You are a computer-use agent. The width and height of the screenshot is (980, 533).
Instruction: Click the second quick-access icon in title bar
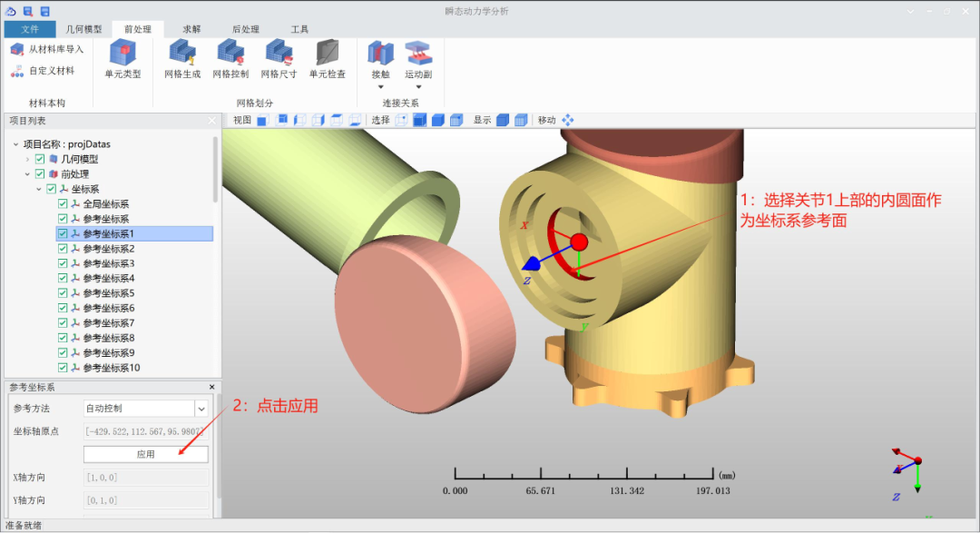pyautogui.click(x=28, y=11)
